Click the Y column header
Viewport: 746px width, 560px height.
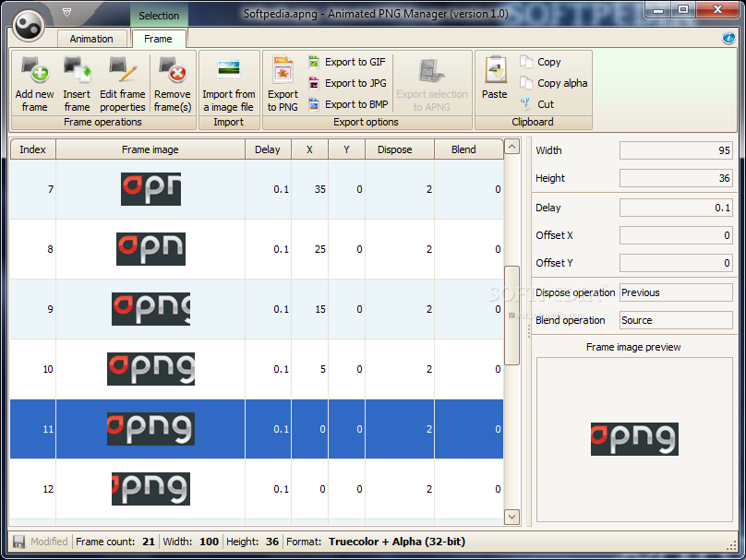coord(347,149)
